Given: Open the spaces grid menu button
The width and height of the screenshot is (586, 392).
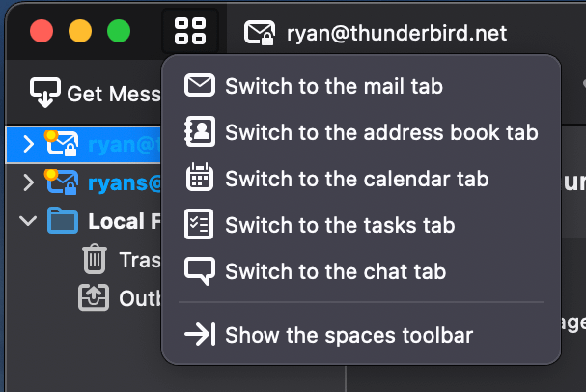Looking at the screenshot, I should click(x=190, y=31).
